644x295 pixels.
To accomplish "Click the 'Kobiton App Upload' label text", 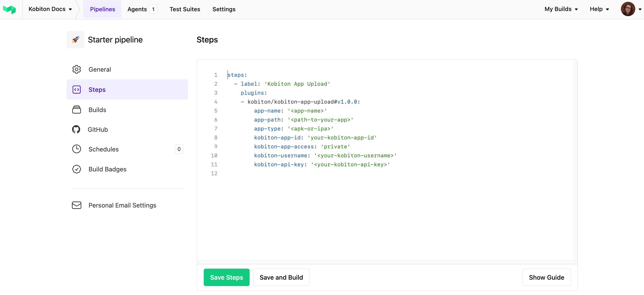I will pyautogui.click(x=297, y=84).
